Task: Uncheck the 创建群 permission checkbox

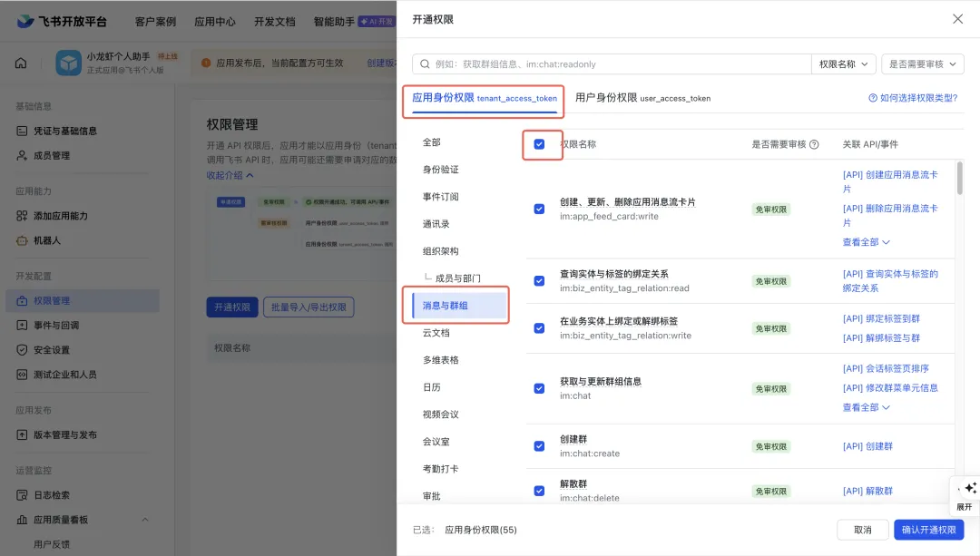Action: [x=539, y=446]
